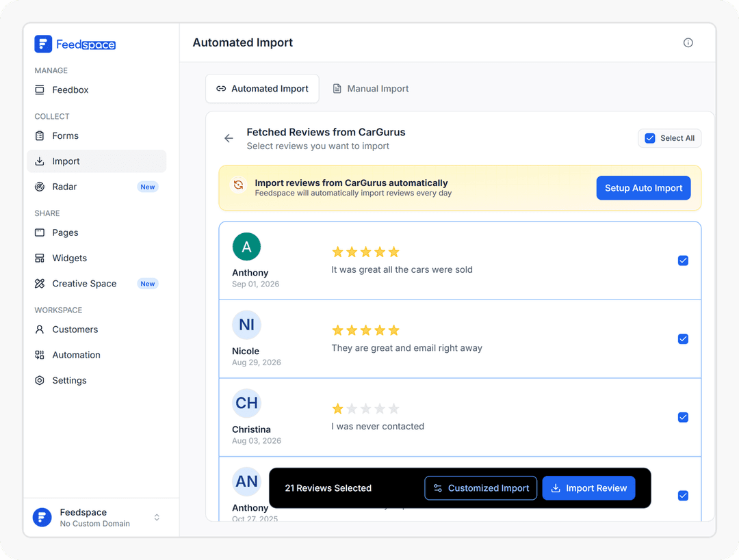The image size is (739, 560).
Task: Click the sliders icon on Customized Import
Action: click(x=438, y=488)
